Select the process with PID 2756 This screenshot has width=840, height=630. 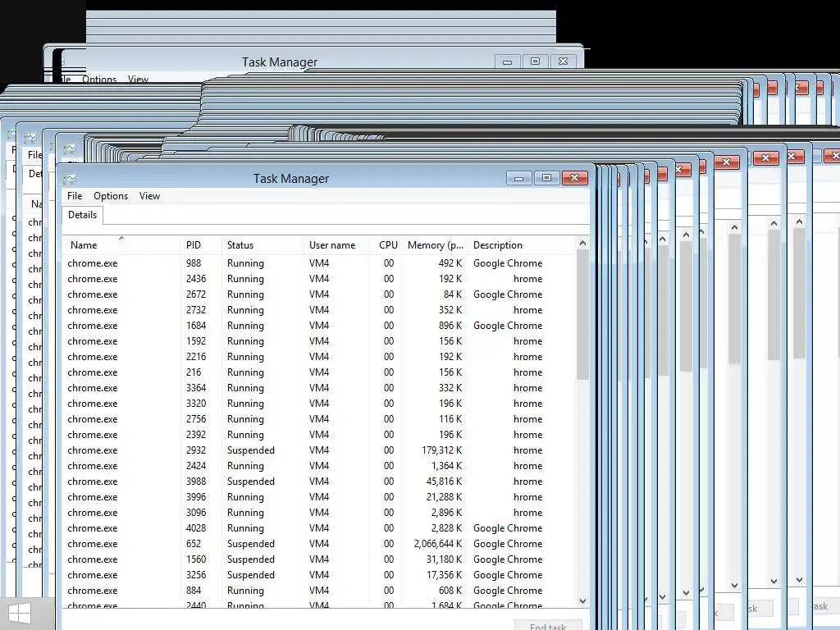[x=319, y=419]
